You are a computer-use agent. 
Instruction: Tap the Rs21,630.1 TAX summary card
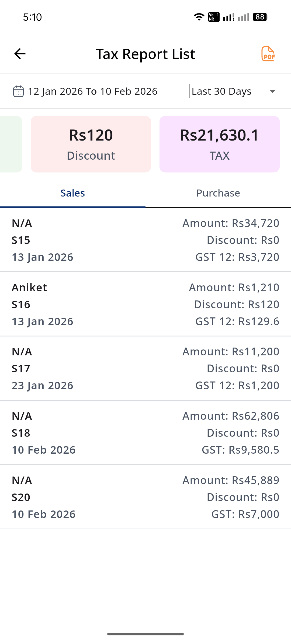coord(219,144)
